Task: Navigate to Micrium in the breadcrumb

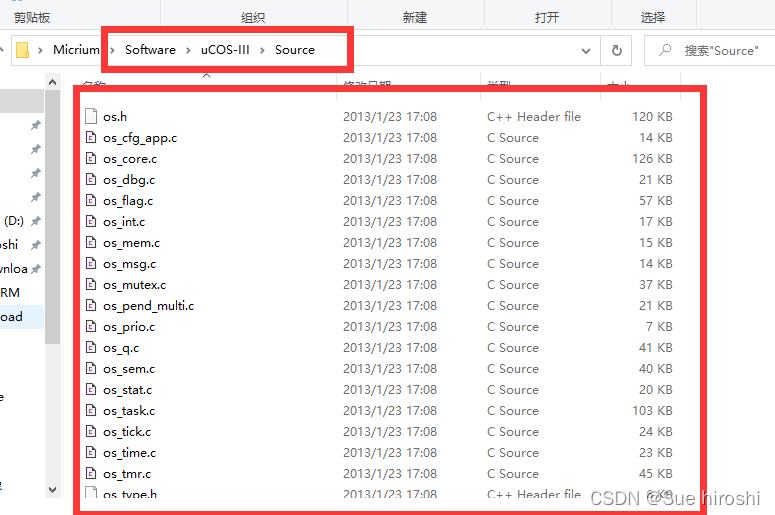Action: [76, 50]
